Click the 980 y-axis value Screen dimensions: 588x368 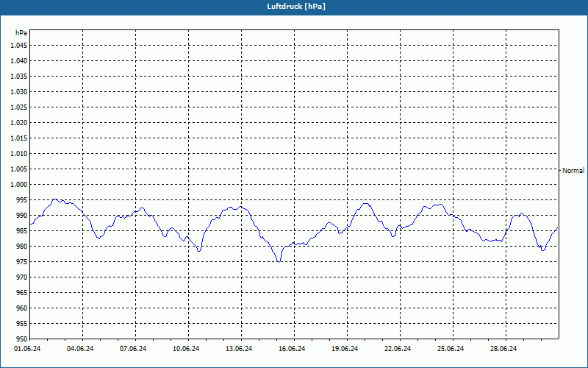click(x=22, y=247)
